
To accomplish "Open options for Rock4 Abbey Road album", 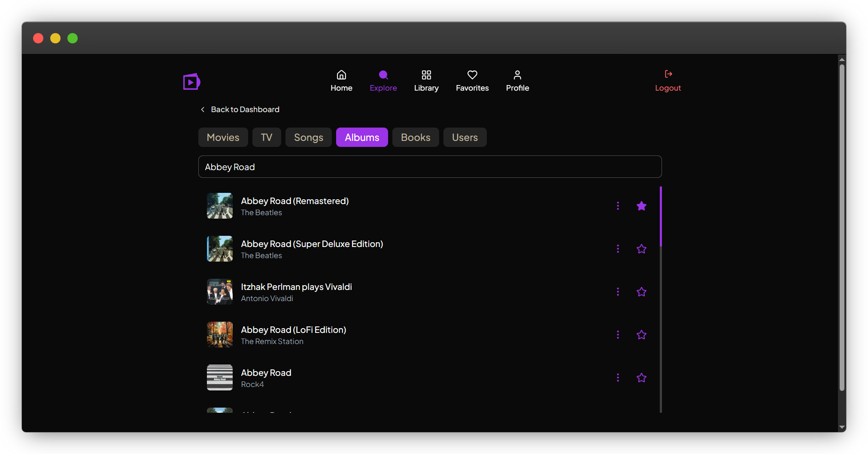I will click(x=618, y=378).
